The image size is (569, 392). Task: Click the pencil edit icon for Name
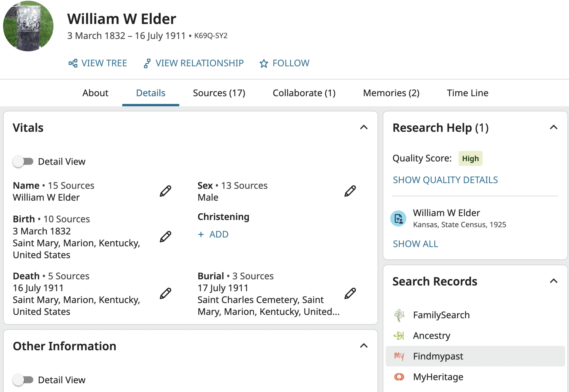coord(166,191)
